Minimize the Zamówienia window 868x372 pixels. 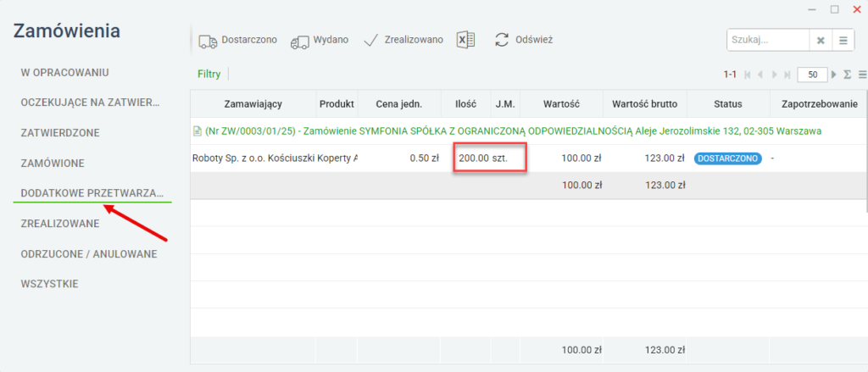(x=811, y=9)
